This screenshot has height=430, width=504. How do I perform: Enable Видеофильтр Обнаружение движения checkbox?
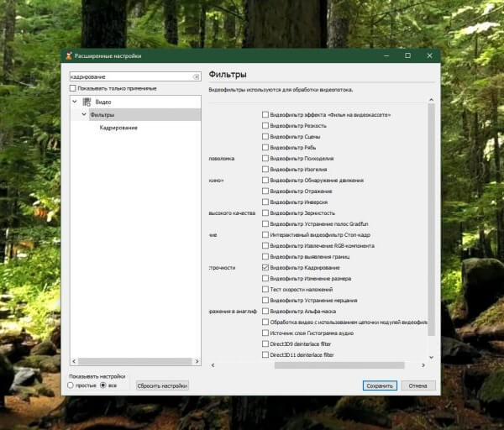[265, 180]
